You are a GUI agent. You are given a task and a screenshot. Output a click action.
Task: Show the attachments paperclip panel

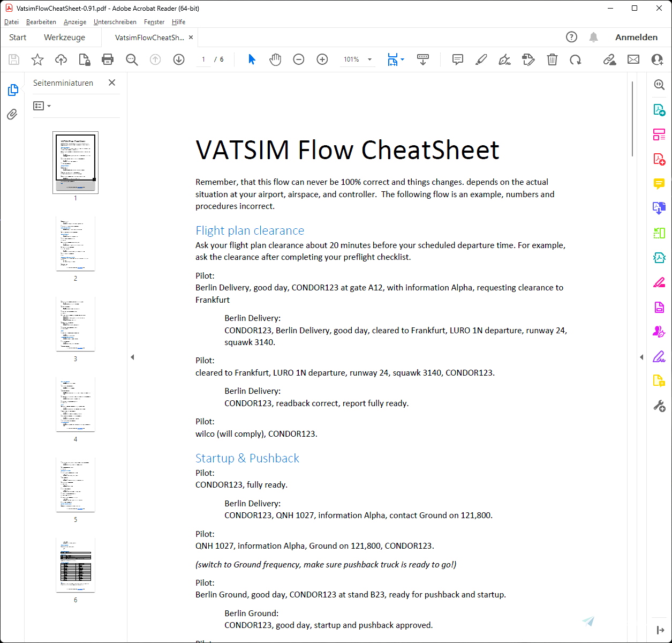12,114
